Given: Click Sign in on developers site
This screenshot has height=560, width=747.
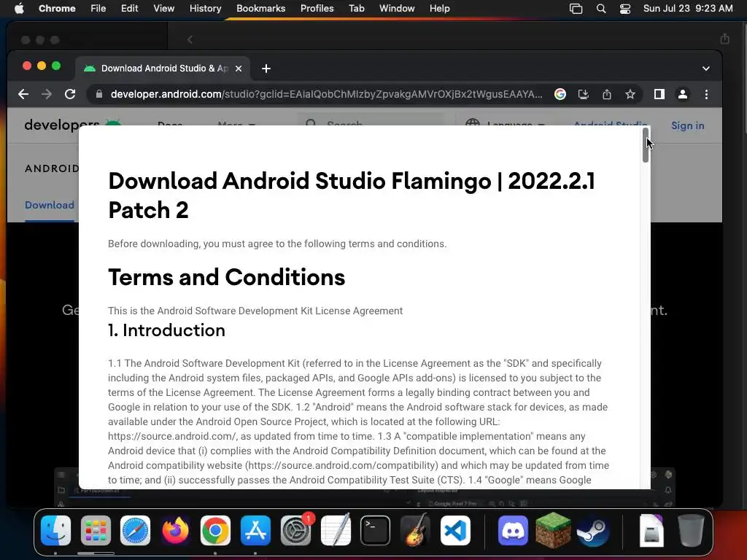Looking at the screenshot, I should (687, 125).
